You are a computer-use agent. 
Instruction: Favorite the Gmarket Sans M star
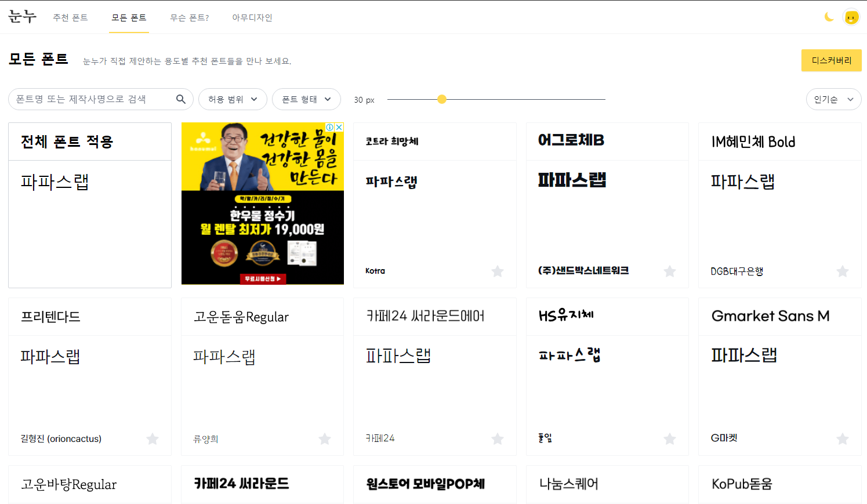(x=843, y=439)
